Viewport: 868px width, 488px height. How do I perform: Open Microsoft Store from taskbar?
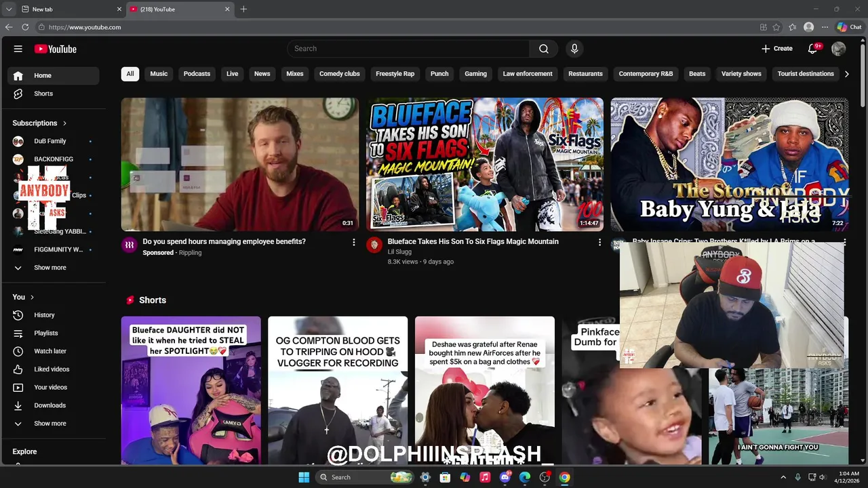[x=445, y=477]
